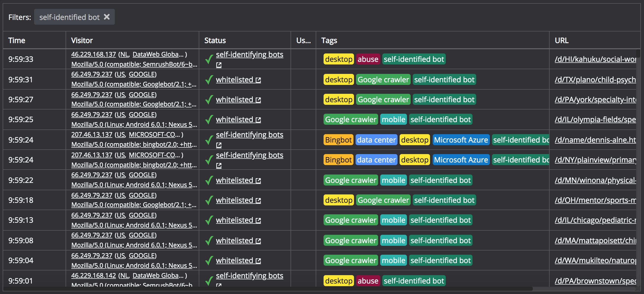
Task: Open the /d/HI/kahuku/social-wor URL link
Action: coord(595,59)
